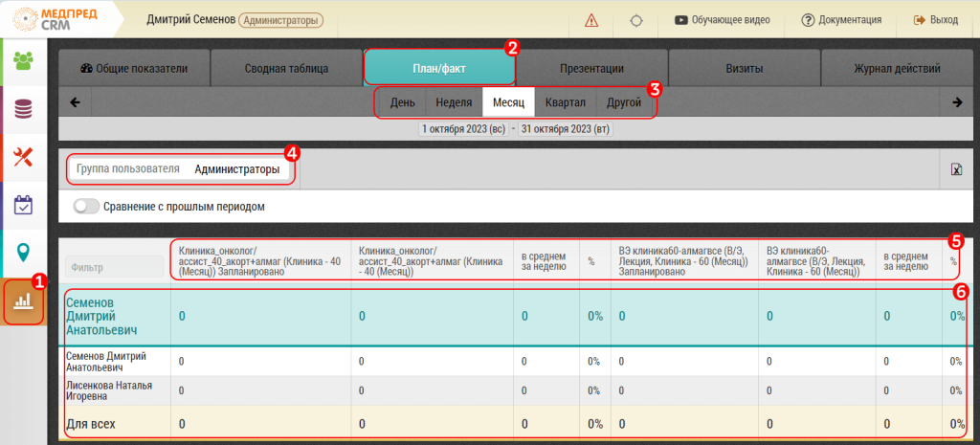The height and width of the screenshot is (445, 980).
Task: Pick the start date 1 октября 2023
Action: (462, 128)
